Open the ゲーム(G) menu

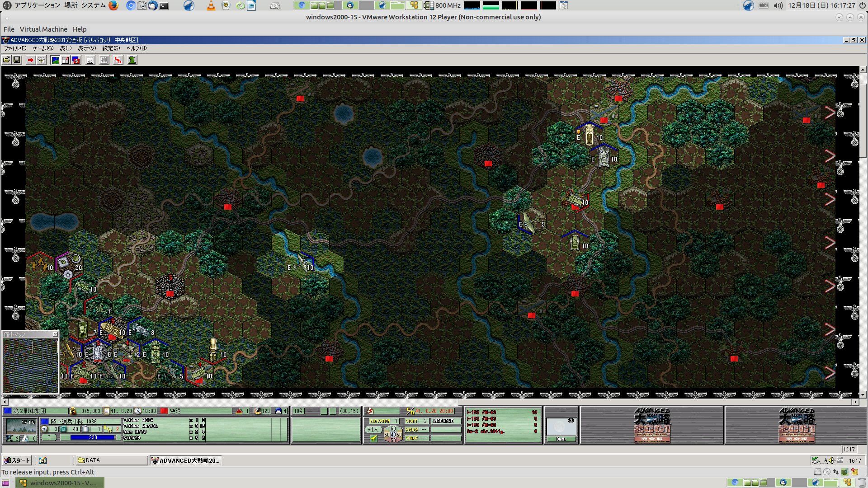tap(43, 48)
